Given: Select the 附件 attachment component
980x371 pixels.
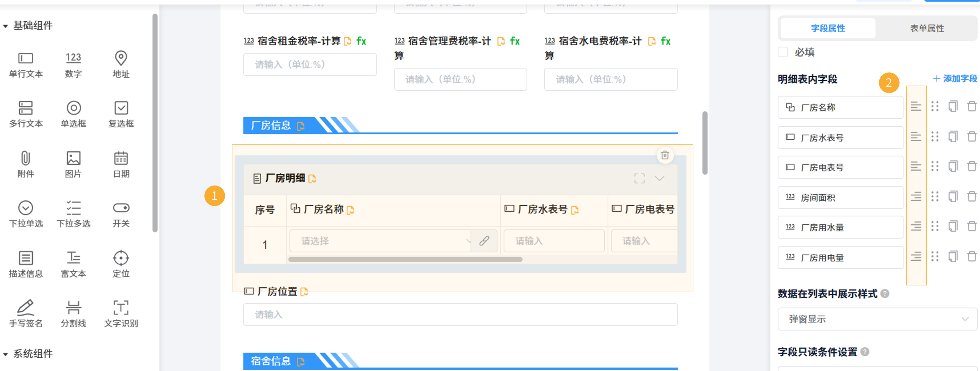Looking at the screenshot, I should 26,165.
